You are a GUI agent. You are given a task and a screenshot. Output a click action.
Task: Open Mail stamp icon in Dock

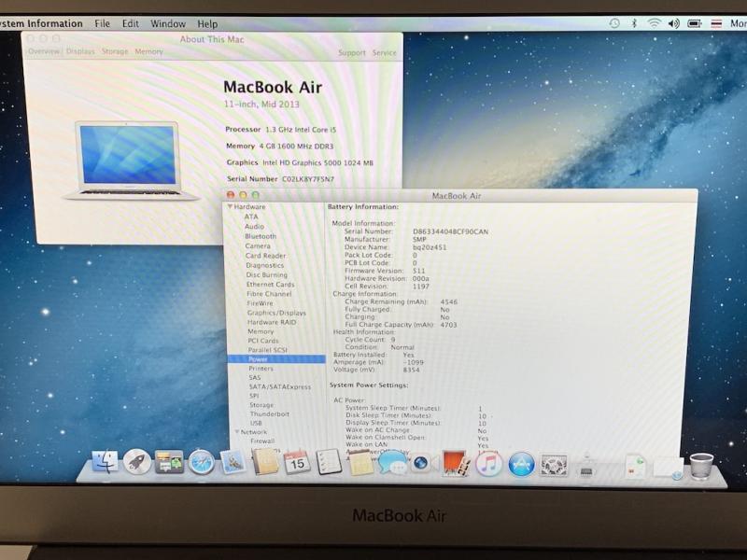tap(233, 462)
